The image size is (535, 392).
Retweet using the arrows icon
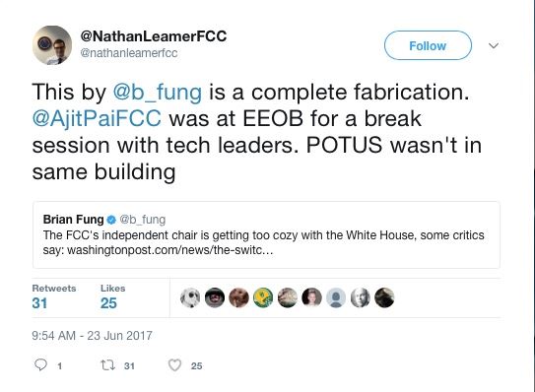(x=107, y=365)
